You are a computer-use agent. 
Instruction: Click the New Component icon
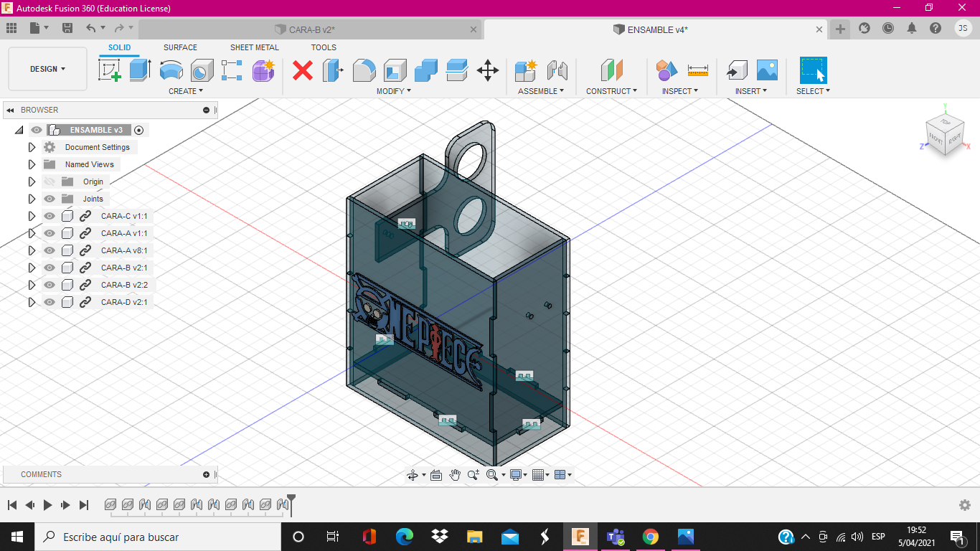click(526, 70)
